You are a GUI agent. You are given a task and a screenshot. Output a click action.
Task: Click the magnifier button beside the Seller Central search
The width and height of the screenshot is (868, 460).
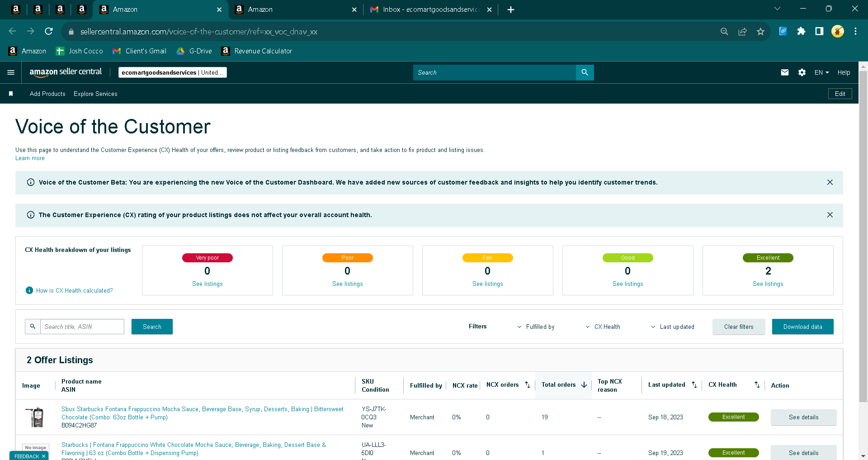[585, 72]
